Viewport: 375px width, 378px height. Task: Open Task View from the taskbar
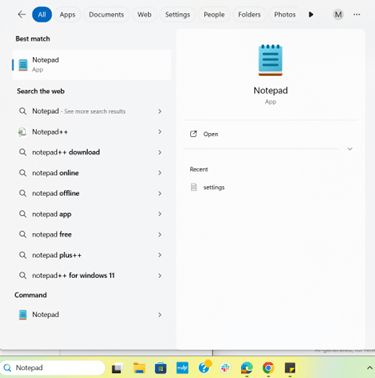coord(117,368)
